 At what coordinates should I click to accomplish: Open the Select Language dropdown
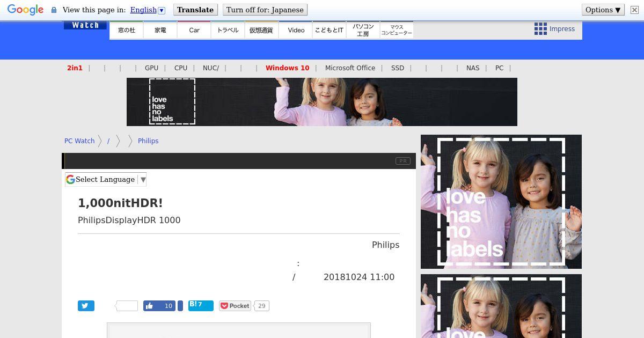pyautogui.click(x=106, y=180)
